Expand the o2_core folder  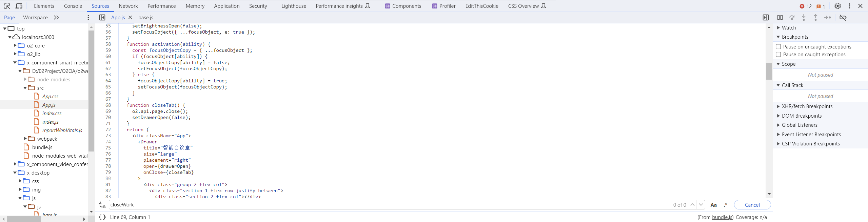tap(15, 45)
